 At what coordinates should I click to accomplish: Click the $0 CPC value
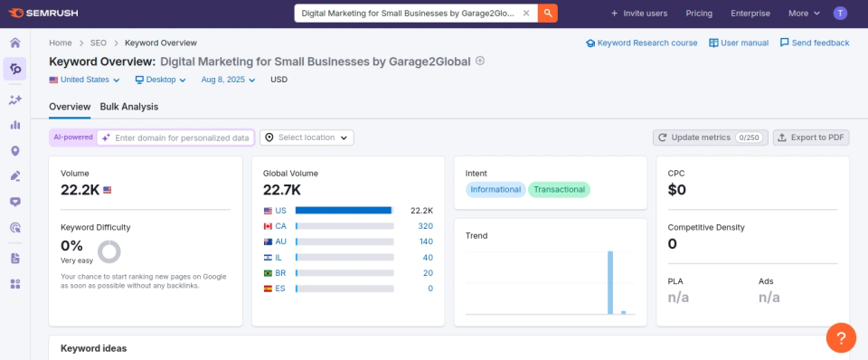[677, 190]
